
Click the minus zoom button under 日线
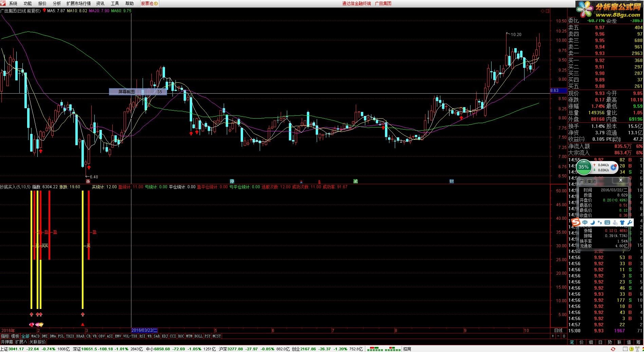point(558,336)
